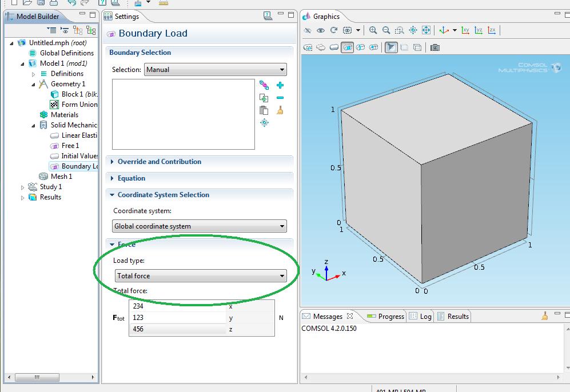
Task: Take an image snapshot with camera icon
Action: pyautogui.click(x=435, y=47)
